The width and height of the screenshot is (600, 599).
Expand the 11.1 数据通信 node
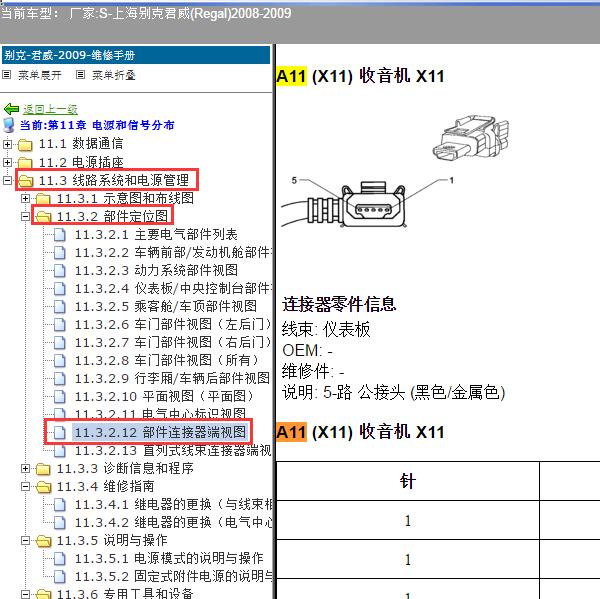click(x=7, y=144)
